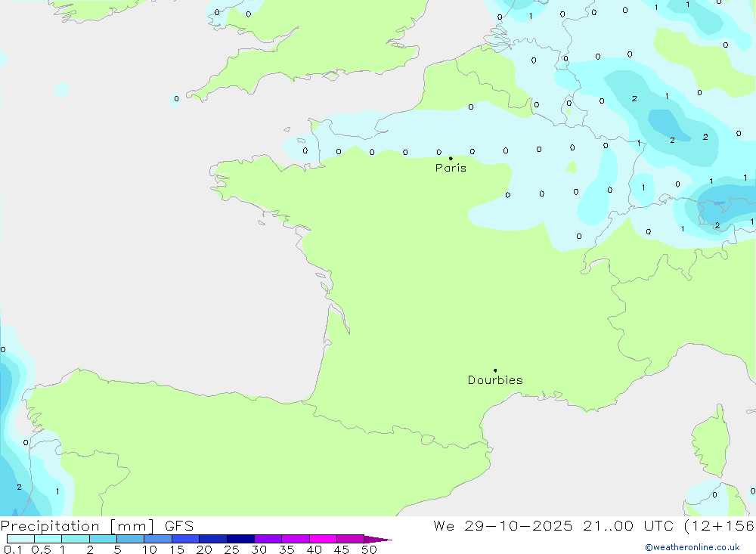Click the Paris city label
The image size is (756, 554).
[x=451, y=168]
